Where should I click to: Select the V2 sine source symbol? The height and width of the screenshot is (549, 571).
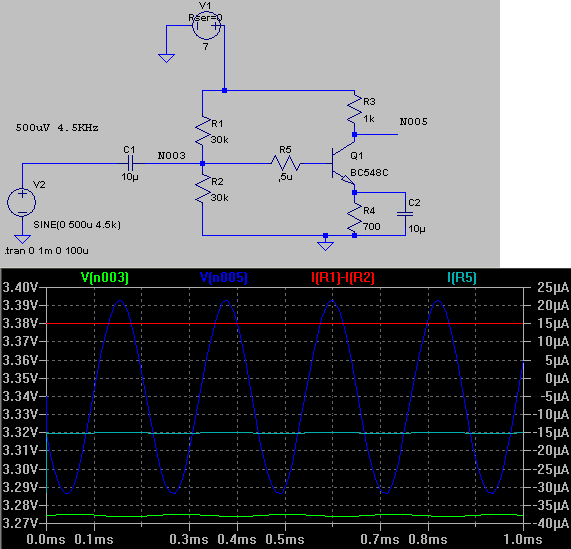click(x=21, y=202)
